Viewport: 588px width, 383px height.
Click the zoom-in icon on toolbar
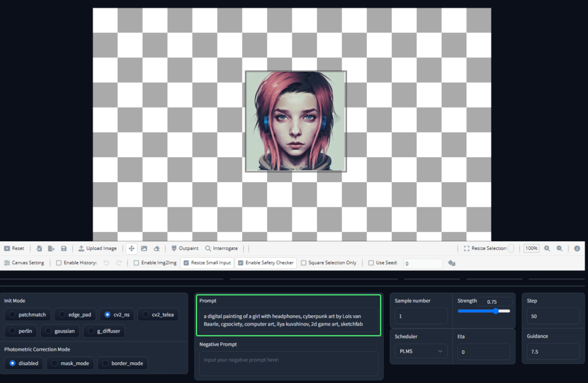point(547,248)
